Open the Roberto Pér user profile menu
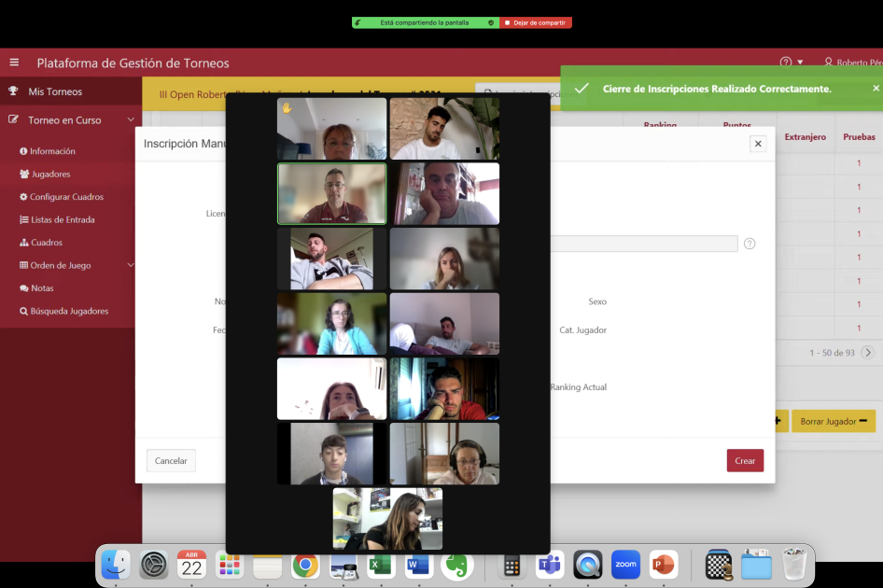883x588 pixels. click(x=853, y=63)
